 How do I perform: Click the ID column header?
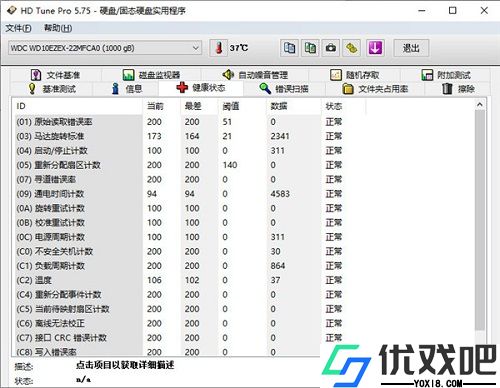77,106
